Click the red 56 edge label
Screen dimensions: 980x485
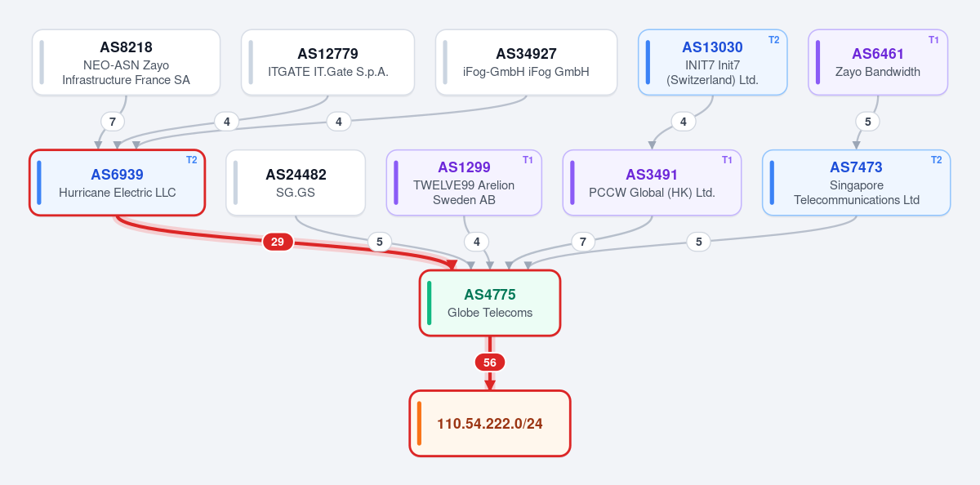tap(490, 363)
